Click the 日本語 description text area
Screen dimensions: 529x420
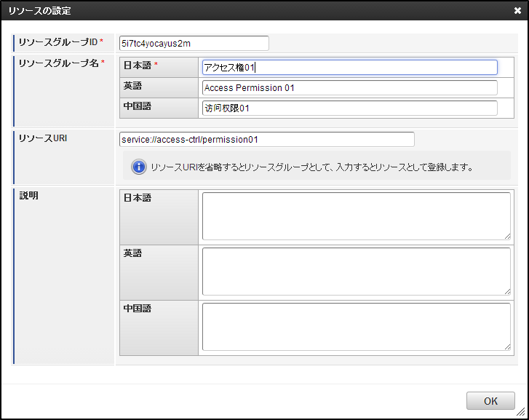(x=356, y=215)
